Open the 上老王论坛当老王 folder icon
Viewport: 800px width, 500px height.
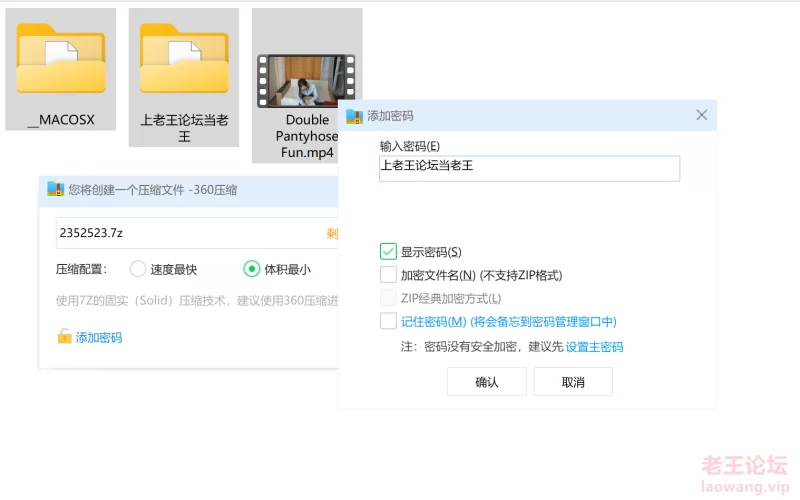click(184, 59)
